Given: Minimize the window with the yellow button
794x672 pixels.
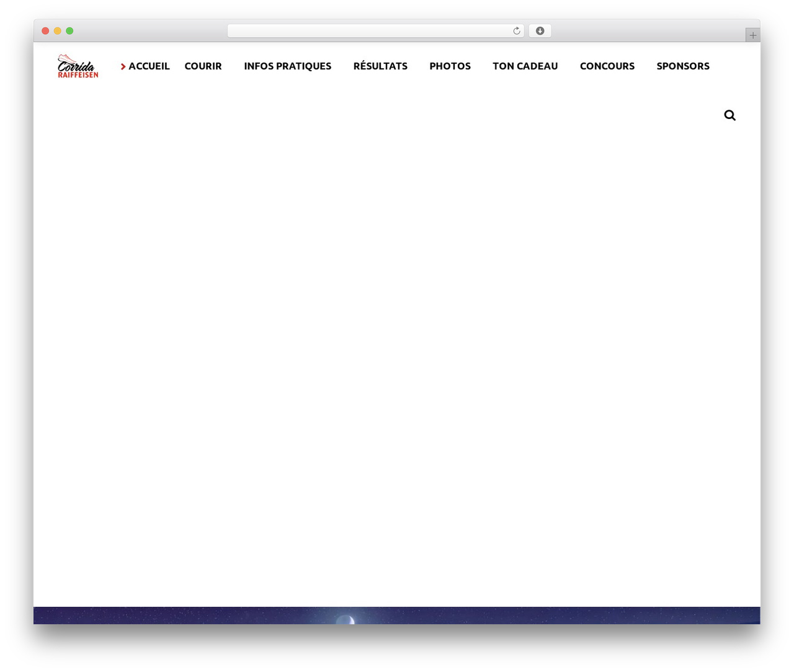Looking at the screenshot, I should (x=58, y=31).
